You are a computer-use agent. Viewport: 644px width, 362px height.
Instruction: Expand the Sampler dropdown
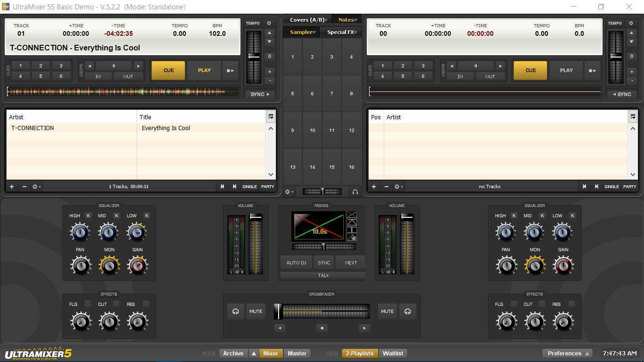302,32
